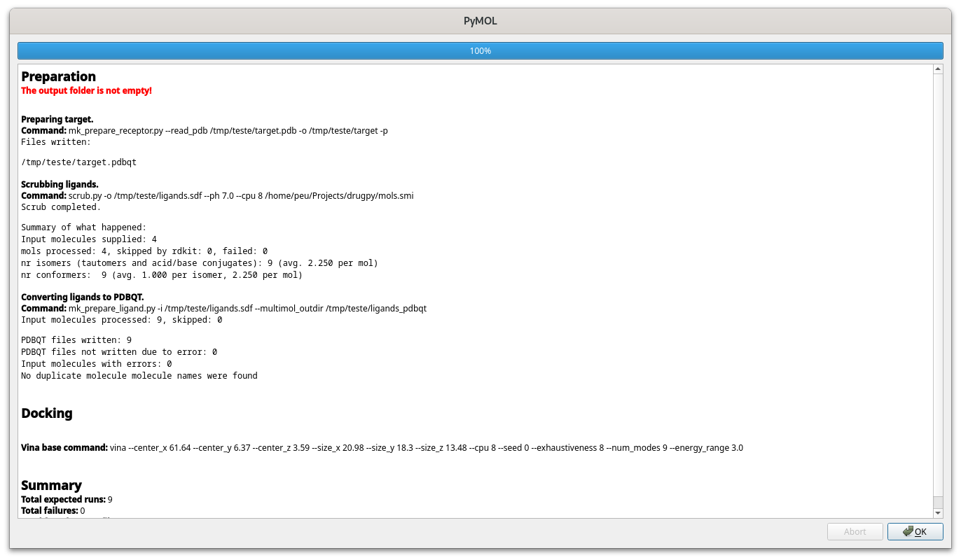Click the PyMOL window title bar
The image size is (961, 560).
[480, 20]
